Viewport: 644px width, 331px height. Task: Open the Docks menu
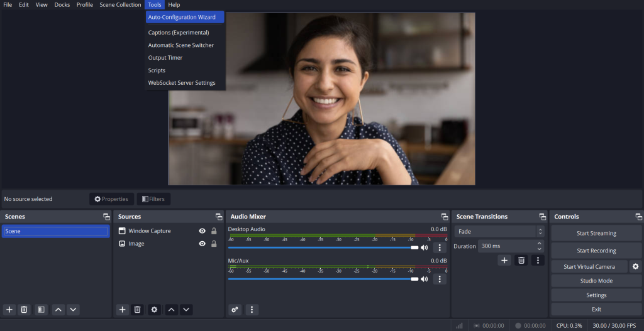[62, 5]
